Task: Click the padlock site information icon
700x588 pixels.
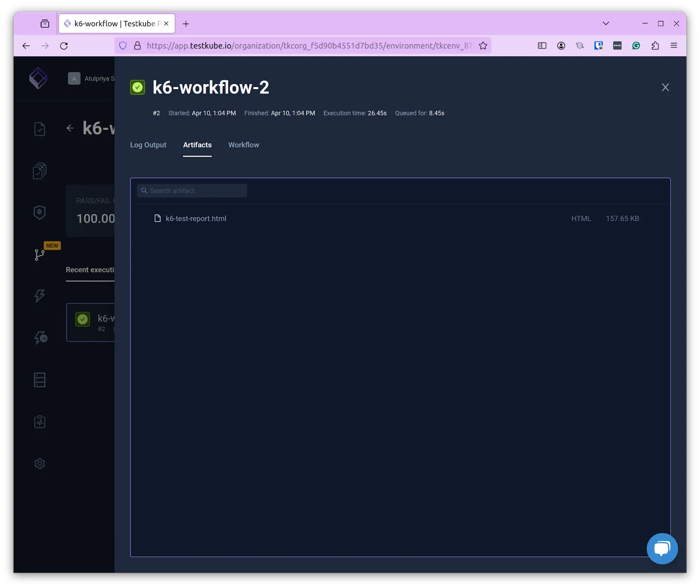Action: 137,45
